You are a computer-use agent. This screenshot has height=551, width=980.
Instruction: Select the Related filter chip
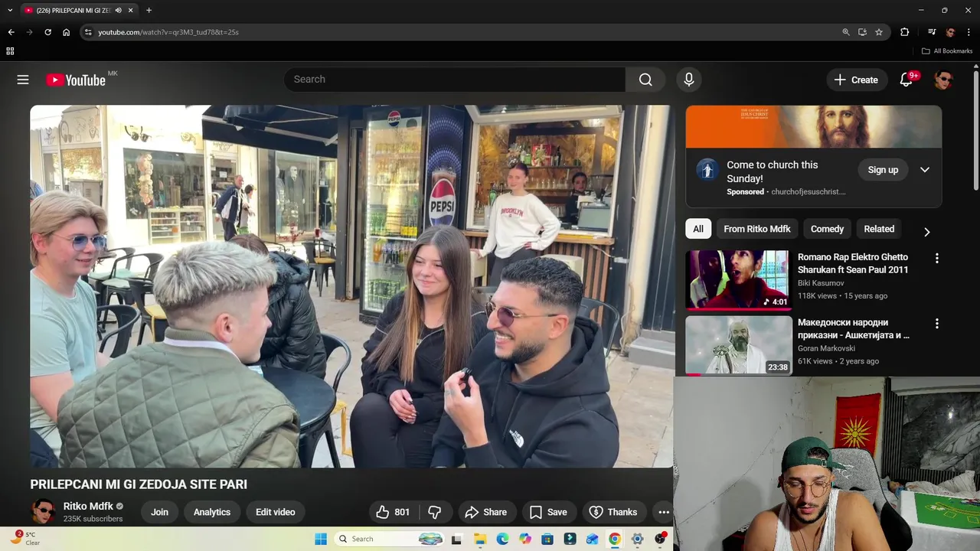(x=879, y=229)
